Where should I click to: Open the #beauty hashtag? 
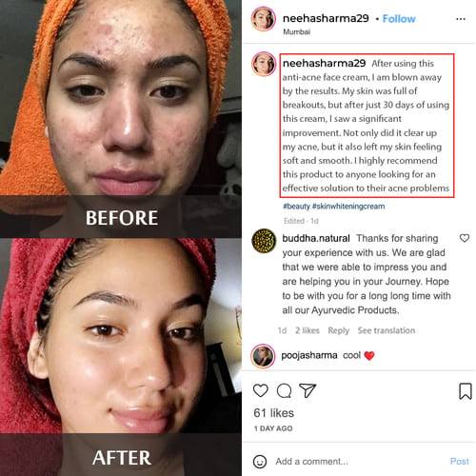(296, 207)
